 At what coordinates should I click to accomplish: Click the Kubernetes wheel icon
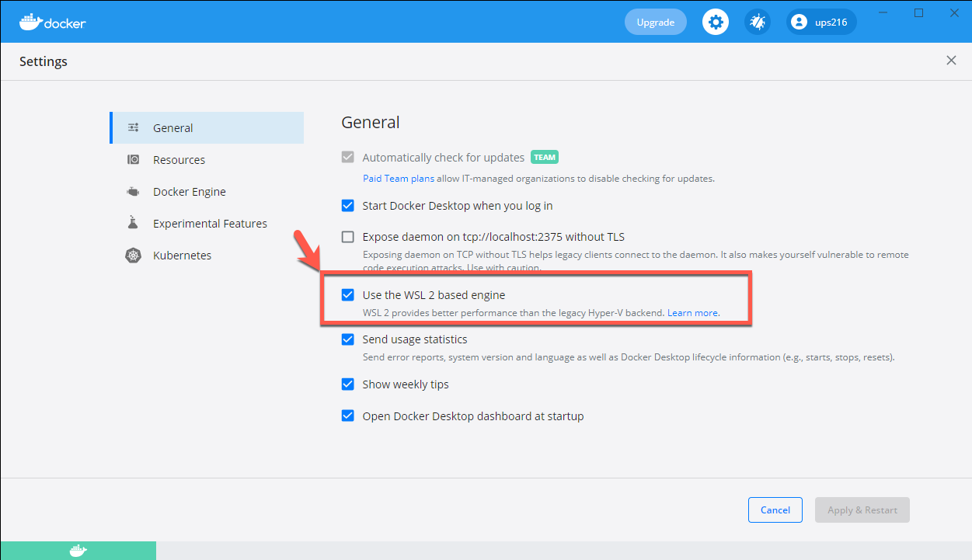coord(134,256)
